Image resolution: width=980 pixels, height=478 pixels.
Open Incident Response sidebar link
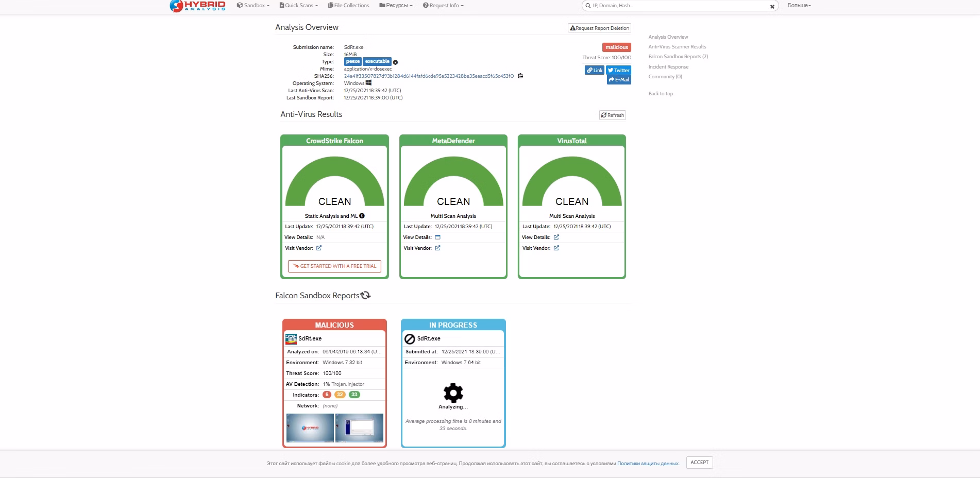point(668,67)
